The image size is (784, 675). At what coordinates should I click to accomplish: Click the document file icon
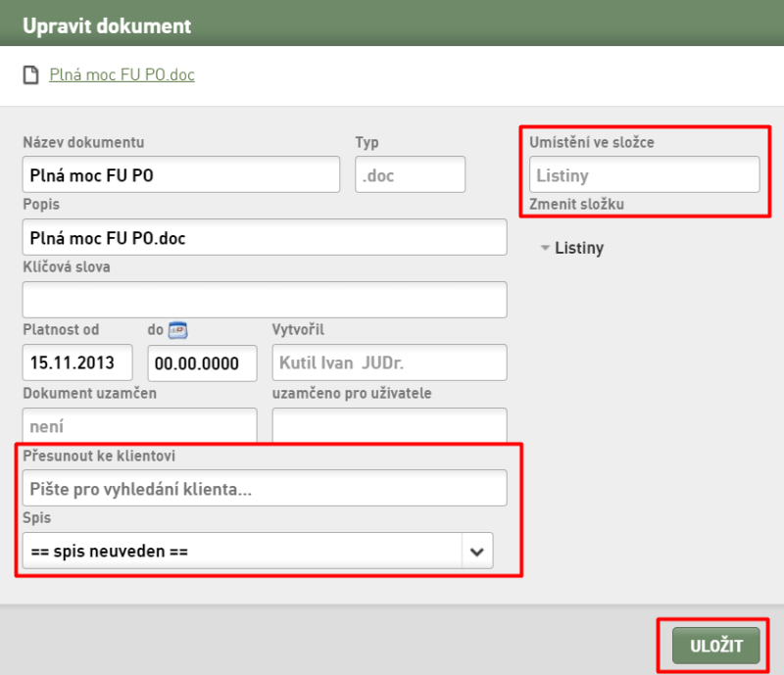coord(31,75)
